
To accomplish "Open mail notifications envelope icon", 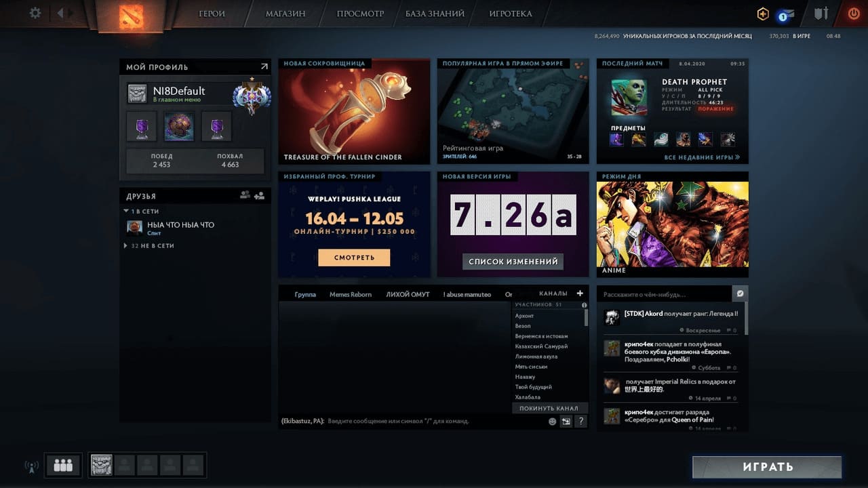I will (787, 14).
